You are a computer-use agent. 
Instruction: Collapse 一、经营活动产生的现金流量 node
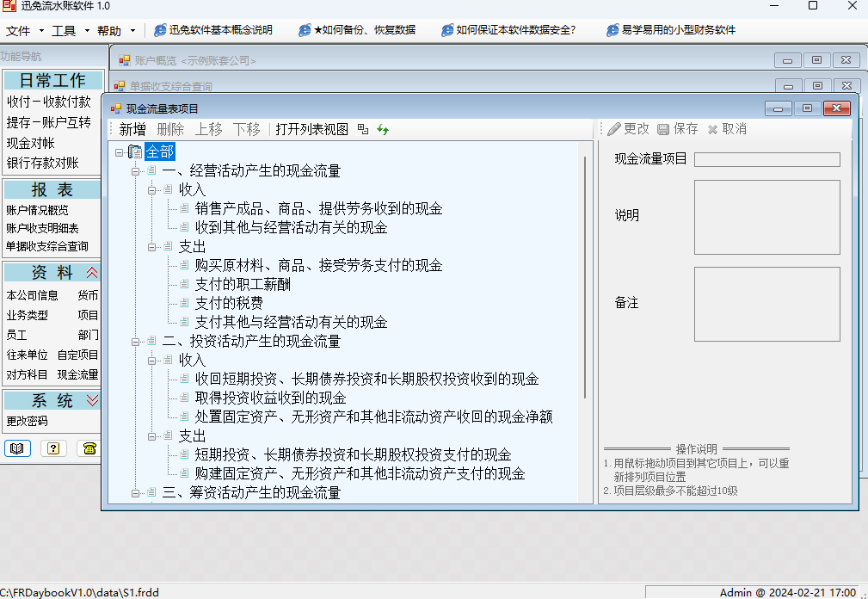coord(136,171)
